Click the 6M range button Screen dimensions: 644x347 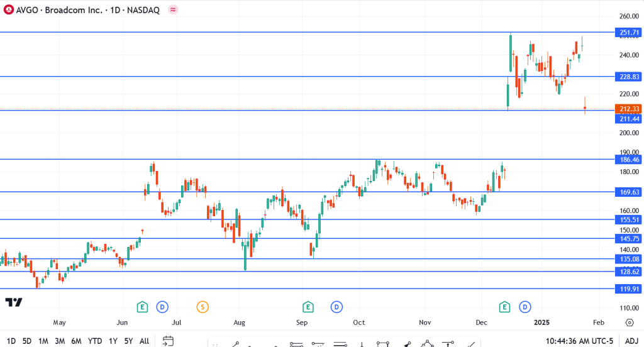76,341
